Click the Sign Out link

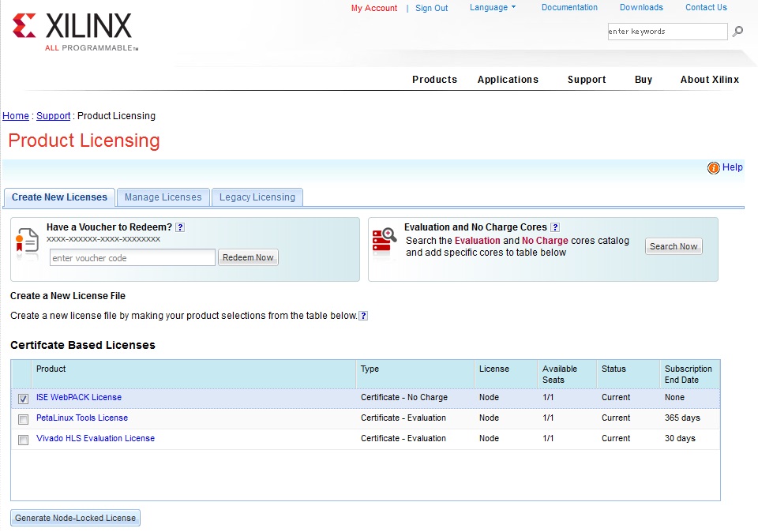coord(431,8)
